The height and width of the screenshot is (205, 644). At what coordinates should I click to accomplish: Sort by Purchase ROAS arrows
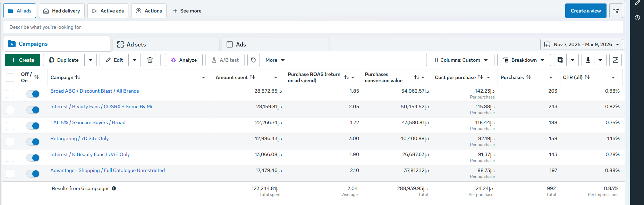[x=347, y=77]
